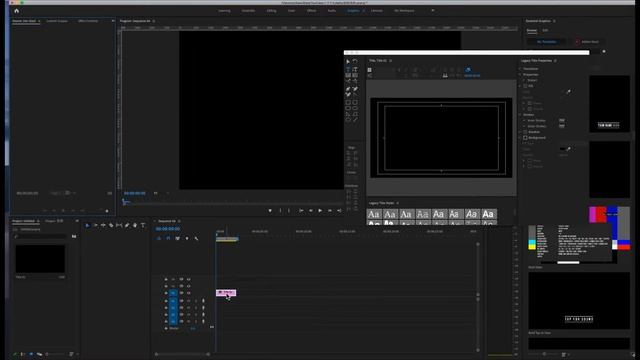Add an Inner Stroke

tap(562, 120)
